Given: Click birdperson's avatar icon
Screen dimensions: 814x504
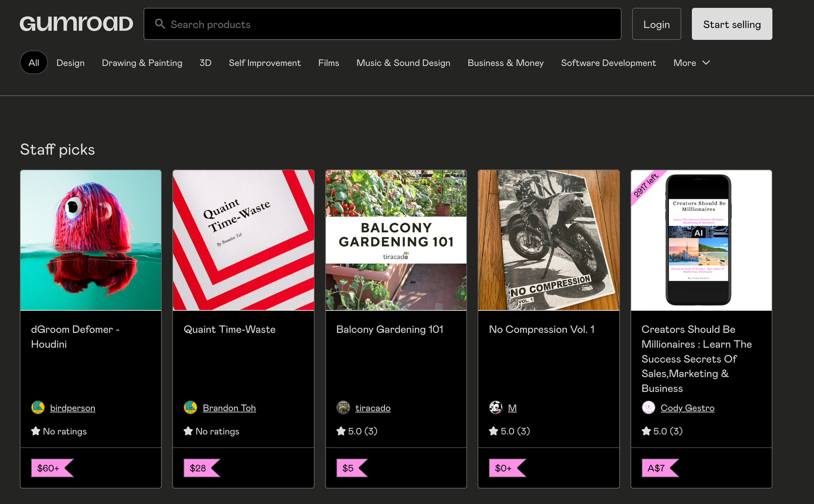Looking at the screenshot, I should (x=37, y=408).
